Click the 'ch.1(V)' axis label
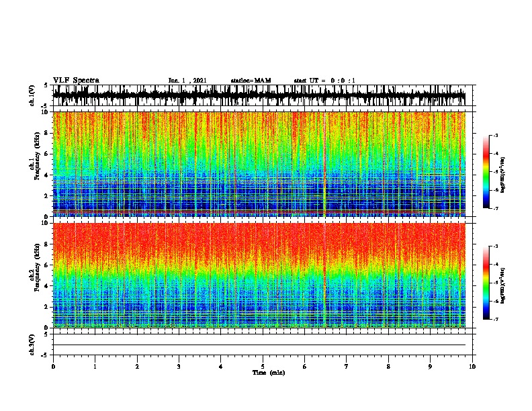The width and height of the screenshot is (532, 411). tap(32, 95)
